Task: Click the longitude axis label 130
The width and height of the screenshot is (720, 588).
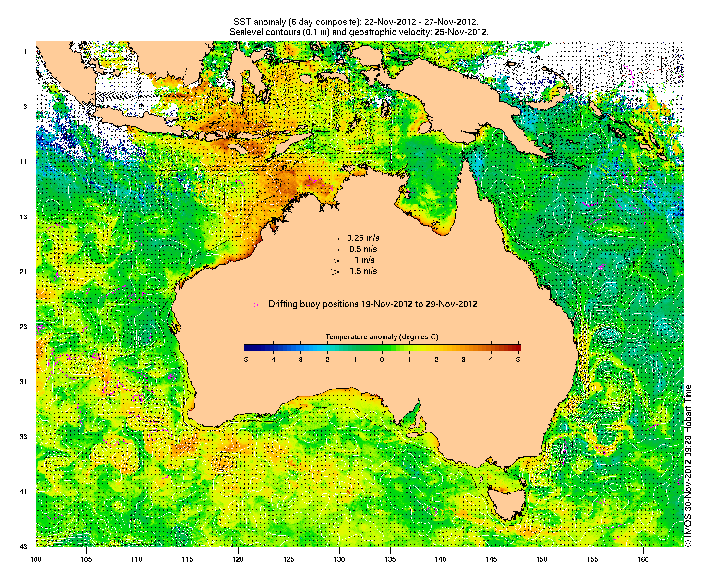Action: (x=339, y=559)
